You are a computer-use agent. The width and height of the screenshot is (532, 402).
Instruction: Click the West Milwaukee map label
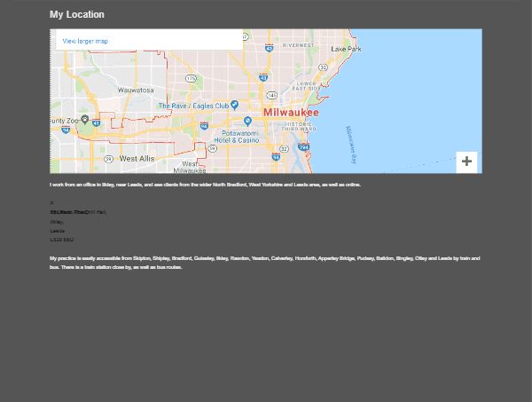click(190, 168)
